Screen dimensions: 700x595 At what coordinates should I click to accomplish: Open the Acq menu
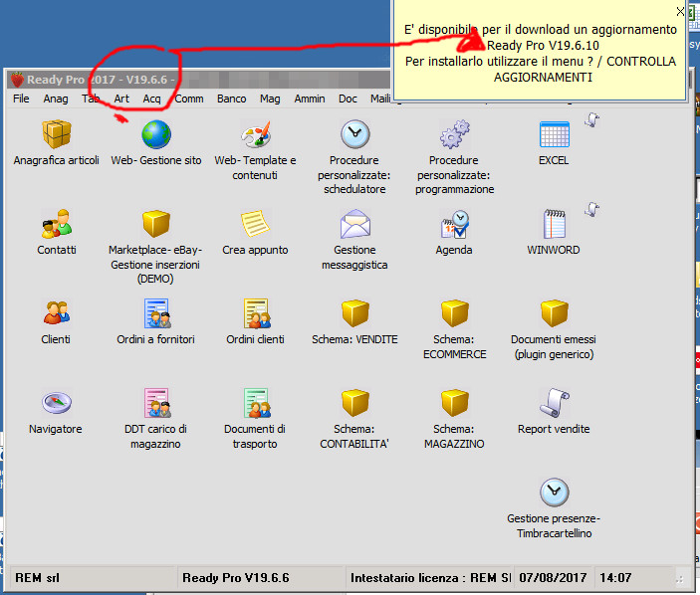(151, 99)
